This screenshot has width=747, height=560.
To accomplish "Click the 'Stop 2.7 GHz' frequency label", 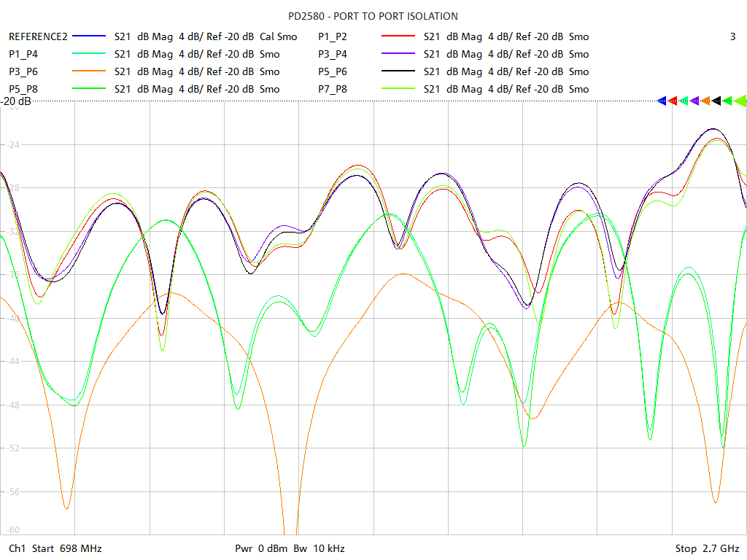I will [x=707, y=548].
